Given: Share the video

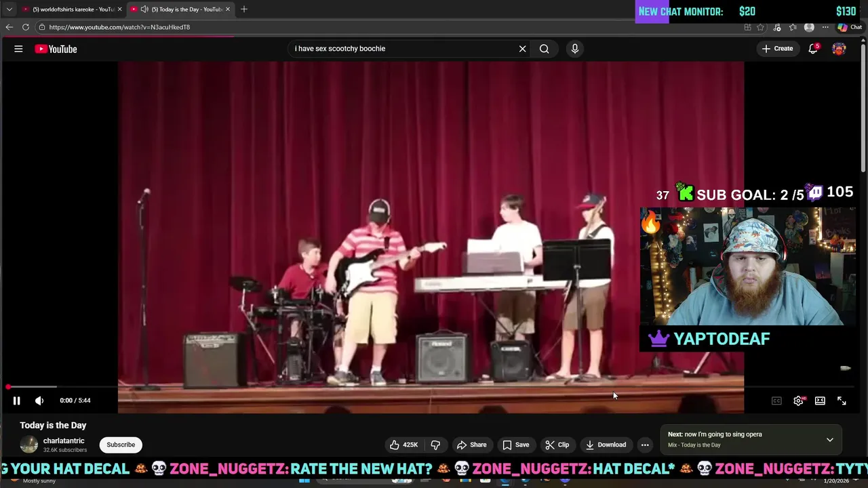Looking at the screenshot, I should (471, 445).
